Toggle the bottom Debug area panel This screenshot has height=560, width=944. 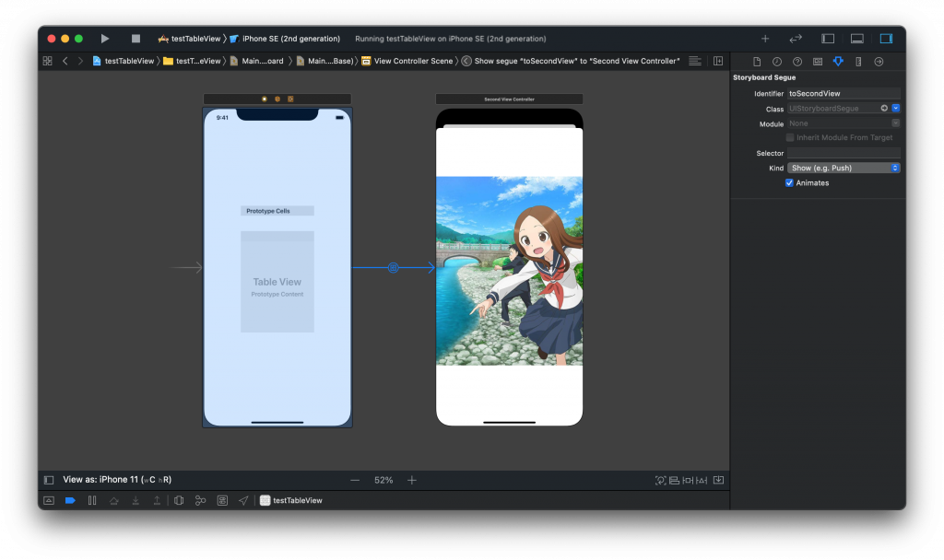856,39
